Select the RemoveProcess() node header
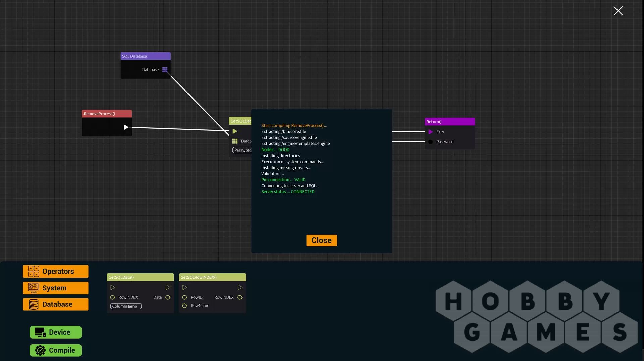The width and height of the screenshot is (644, 361). (x=107, y=114)
